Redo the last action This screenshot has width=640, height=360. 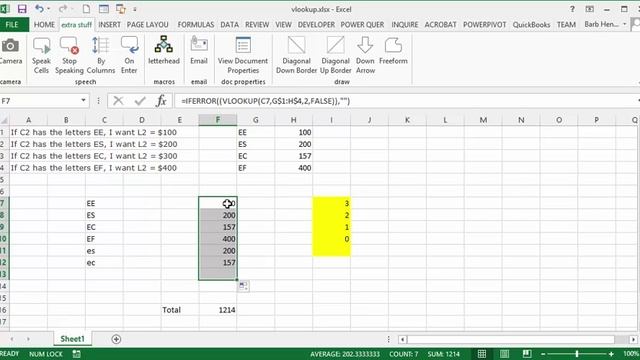pos(62,9)
